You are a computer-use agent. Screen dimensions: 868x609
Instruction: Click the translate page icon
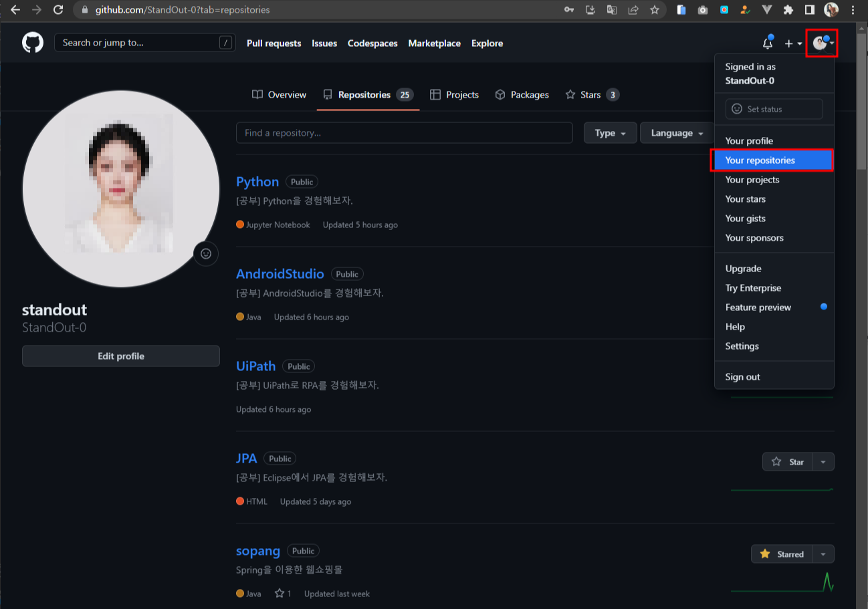612,10
